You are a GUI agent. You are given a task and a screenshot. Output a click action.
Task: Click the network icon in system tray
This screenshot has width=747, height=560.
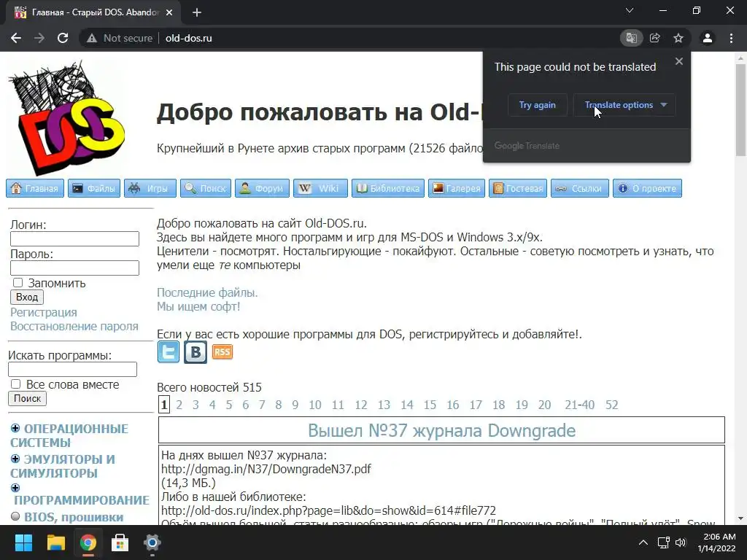click(x=664, y=542)
